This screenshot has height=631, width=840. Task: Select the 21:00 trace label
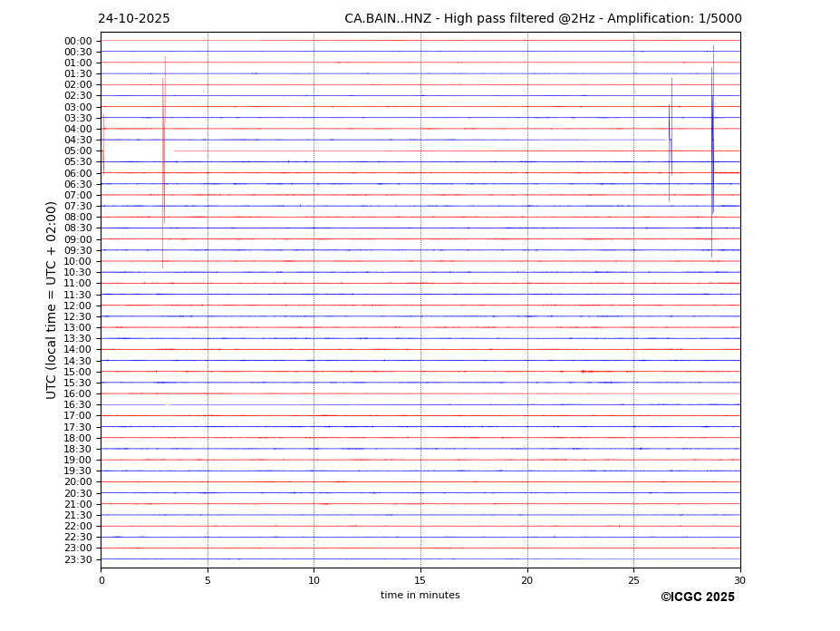tap(78, 504)
